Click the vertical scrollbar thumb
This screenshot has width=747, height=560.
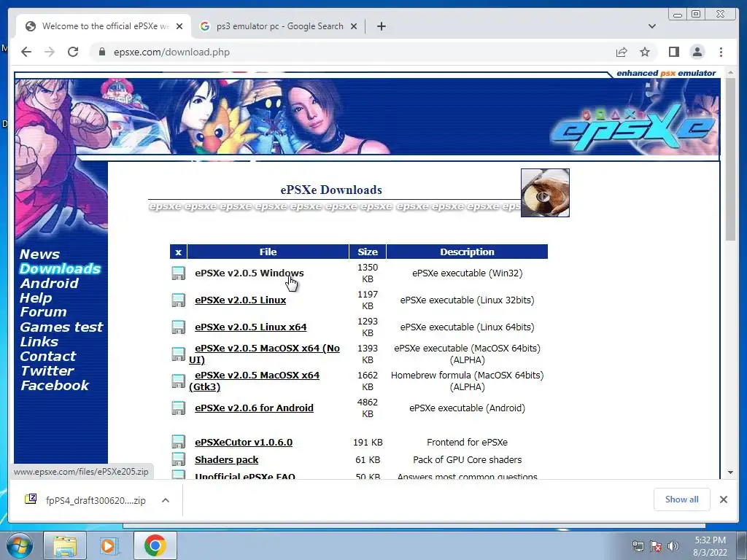[x=730, y=160]
